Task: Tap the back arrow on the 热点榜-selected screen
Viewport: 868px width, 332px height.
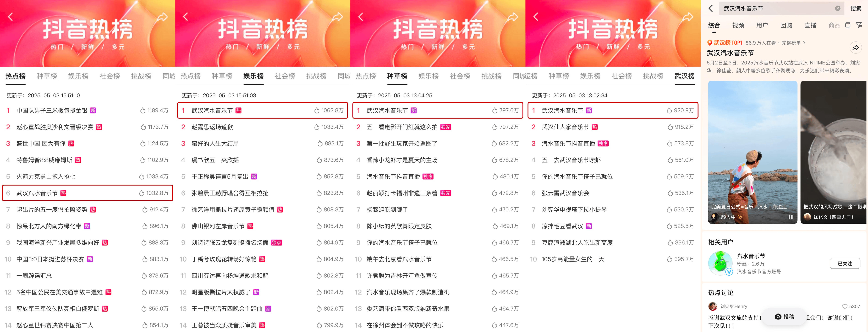Action: pos(10,17)
